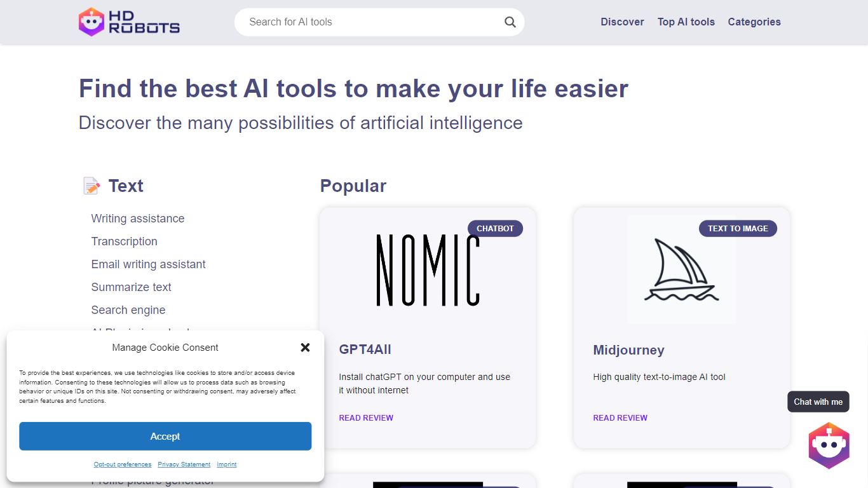Go to Top AI tools
This screenshot has width=868, height=488.
(686, 22)
